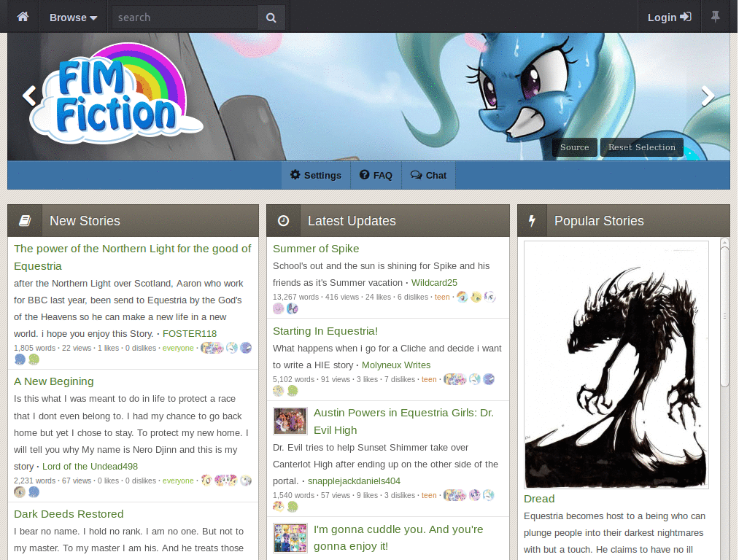This screenshot has height=560, width=747.
Task: Open the Popular Stories heading
Action: coord(599,221)
